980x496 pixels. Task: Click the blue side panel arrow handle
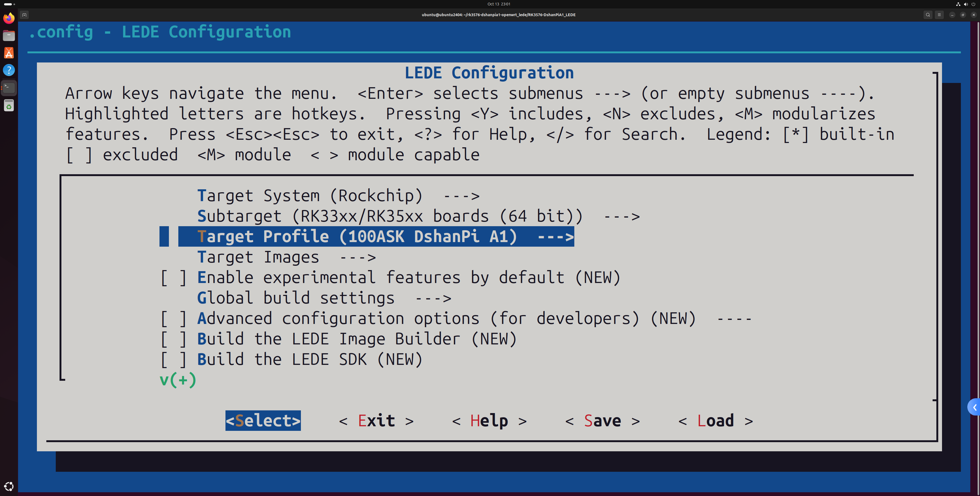coord(974,407)
